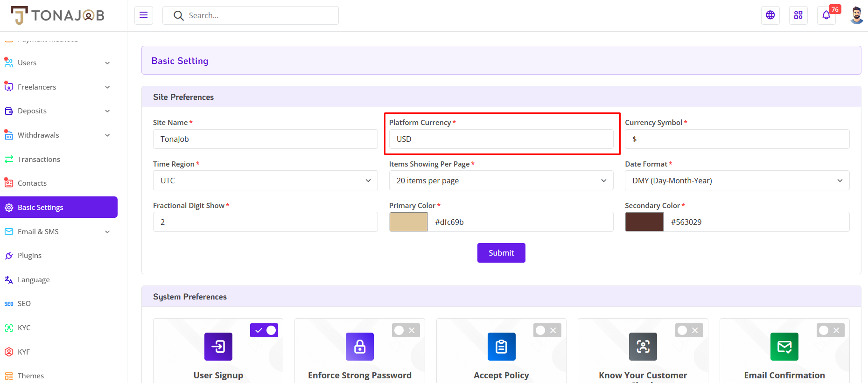This screenshot has height=383, width=868.
Task: Open the apps grid icon
Action: point(798,15)
